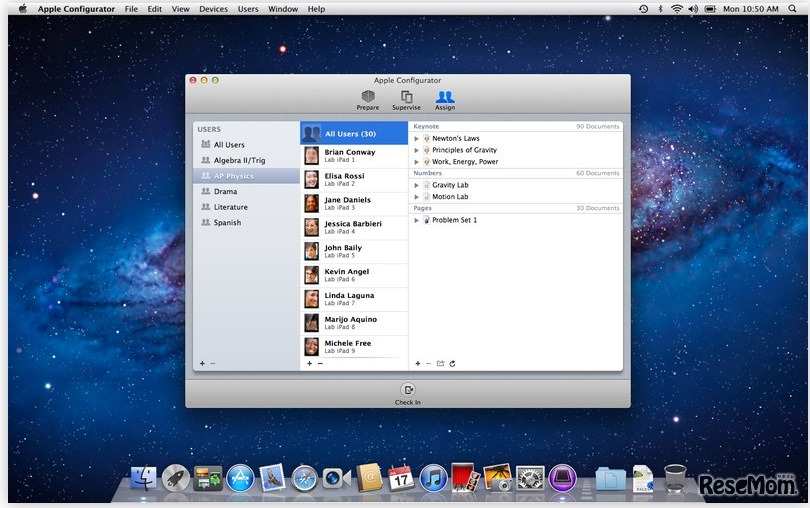The height and width of the screenshot is (508, 810).
Task: Select user Michele Free
Action: click(354, 346)
